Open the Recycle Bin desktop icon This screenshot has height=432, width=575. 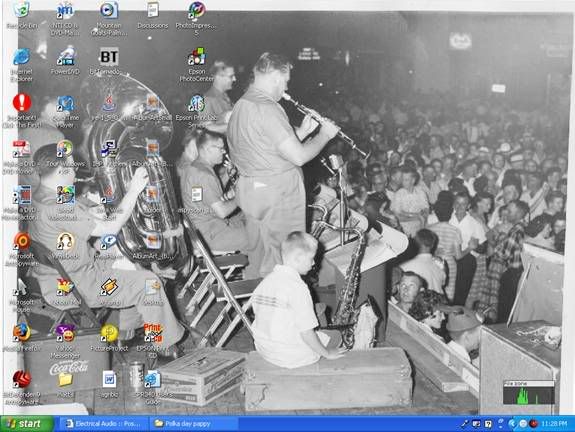click(x=22, y=10)
